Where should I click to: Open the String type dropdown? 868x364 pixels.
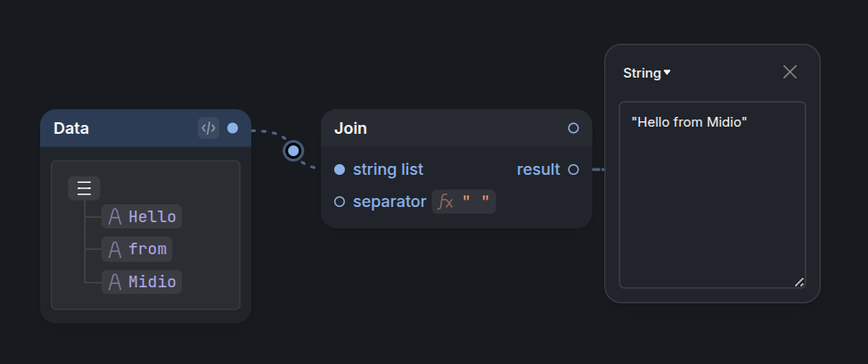tap(647, 72)
